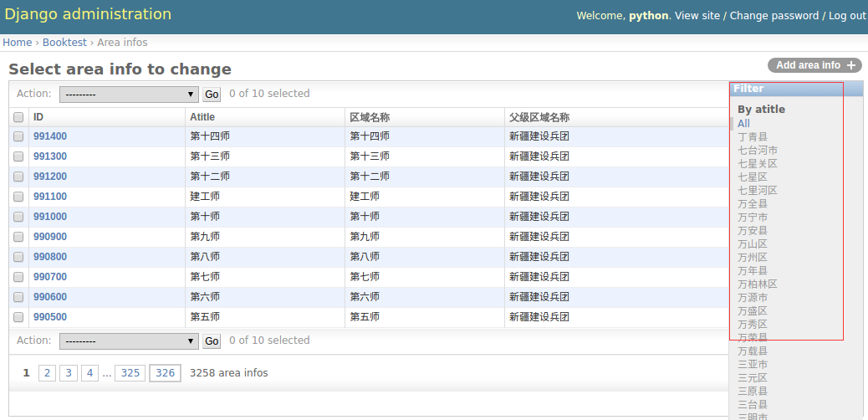868x420 pixels.
Task: Select the All filter option
Action: pos(743,124)
